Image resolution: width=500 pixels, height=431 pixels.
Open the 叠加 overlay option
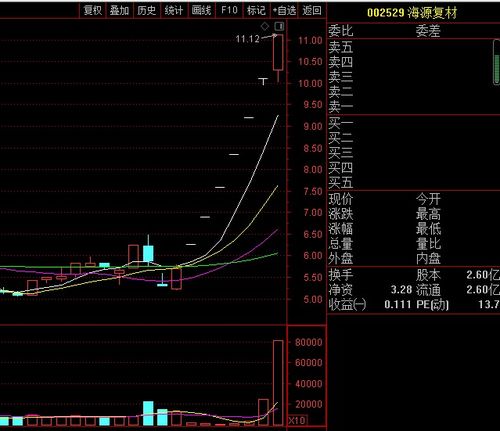tap(119, 10)
